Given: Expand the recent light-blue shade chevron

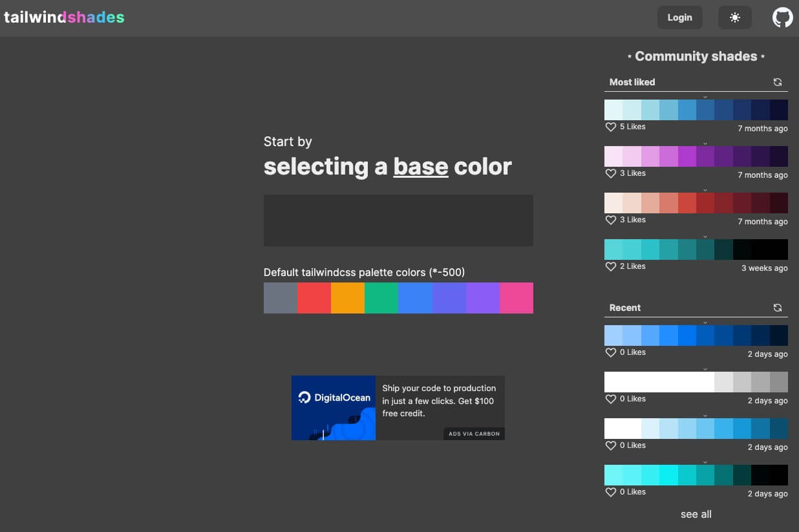Looking at the screenshot, I should (705, 416).
